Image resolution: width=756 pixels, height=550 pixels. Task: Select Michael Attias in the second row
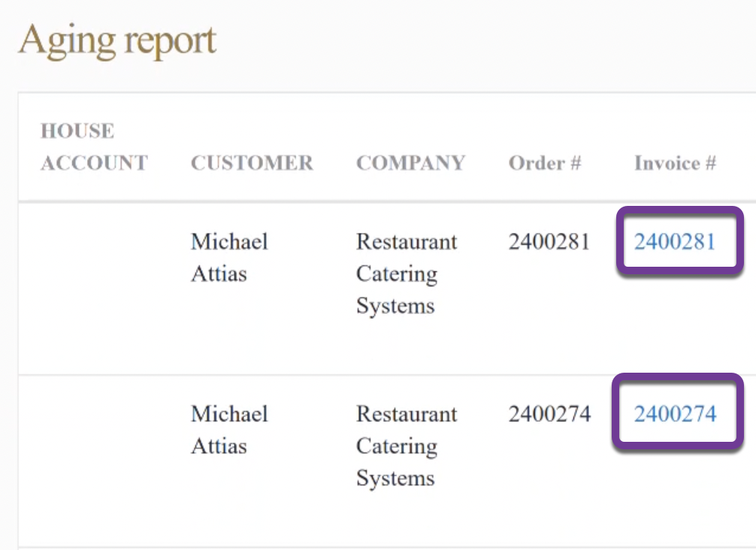[229, 430]
